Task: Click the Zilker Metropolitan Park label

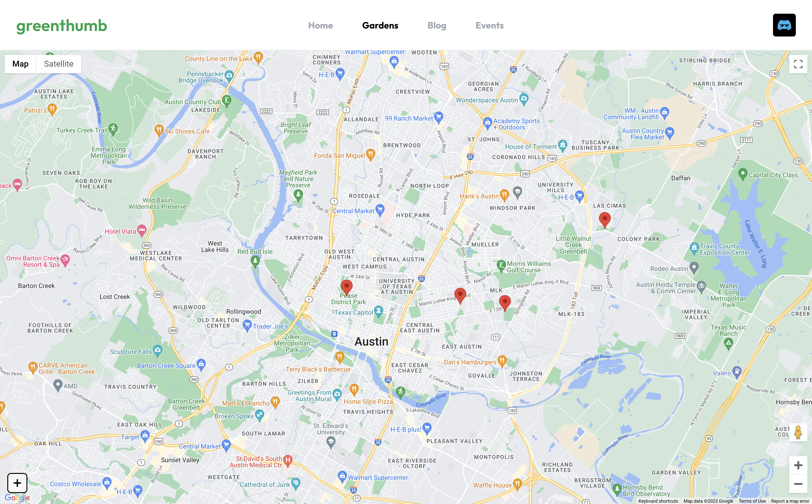Action: [x=292, y=343]
